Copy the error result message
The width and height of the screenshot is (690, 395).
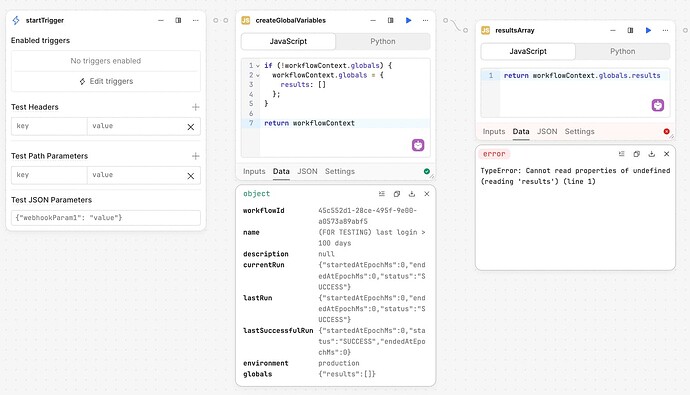[x=636, y=154]
